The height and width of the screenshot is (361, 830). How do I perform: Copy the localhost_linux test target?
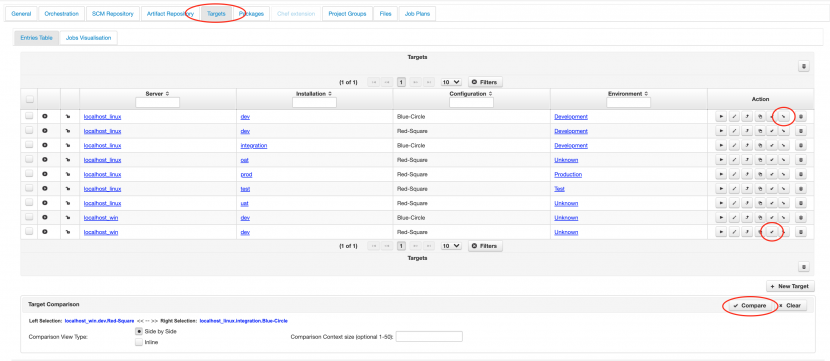(759, 188)
